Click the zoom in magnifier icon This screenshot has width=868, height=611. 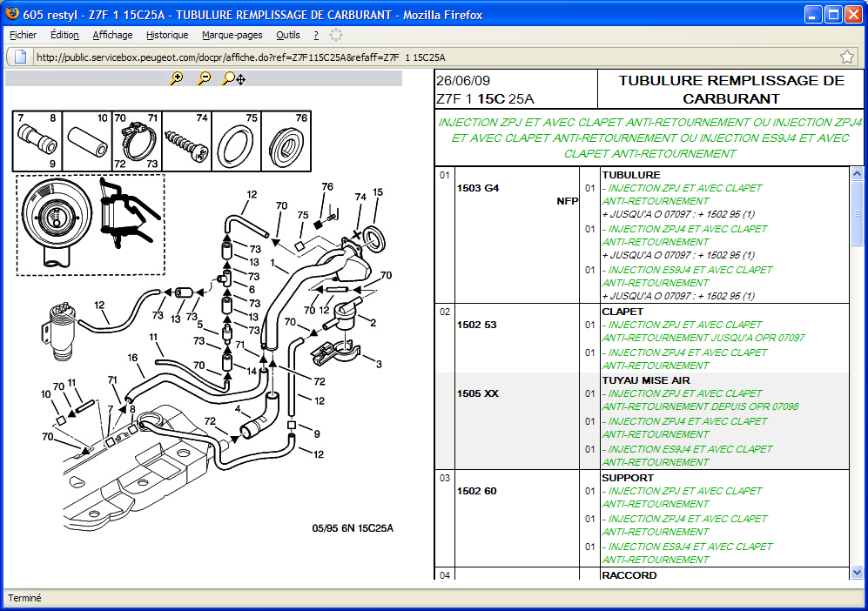tap(177, 78)
